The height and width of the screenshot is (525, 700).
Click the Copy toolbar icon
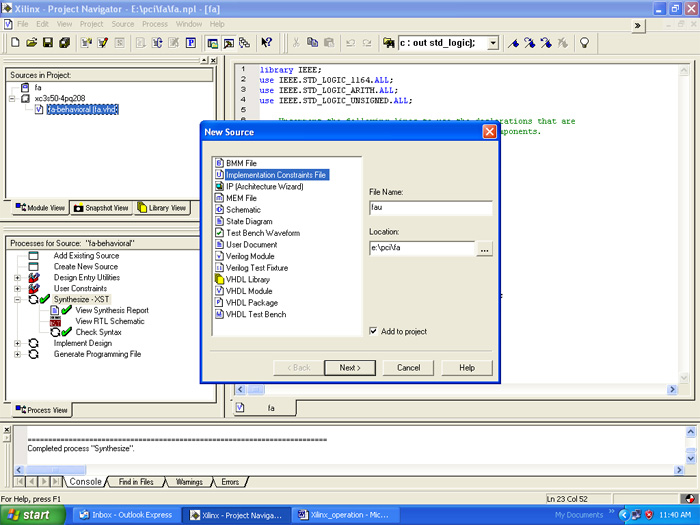312,43
